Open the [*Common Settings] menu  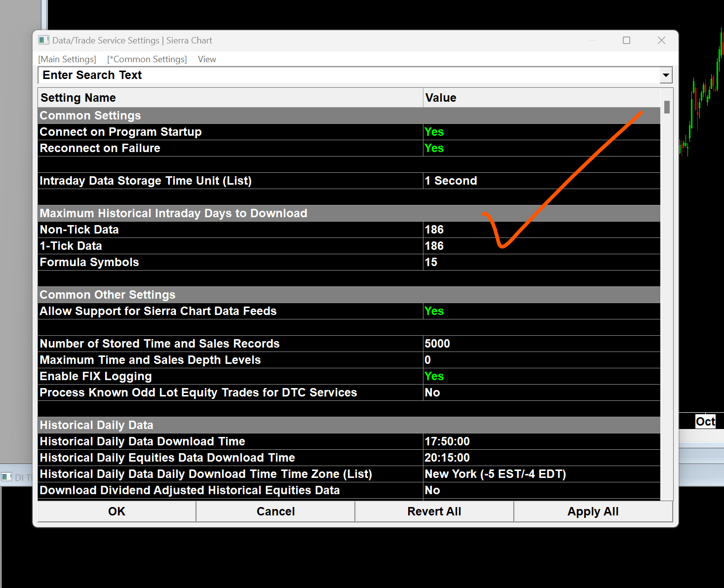point(147,59)
